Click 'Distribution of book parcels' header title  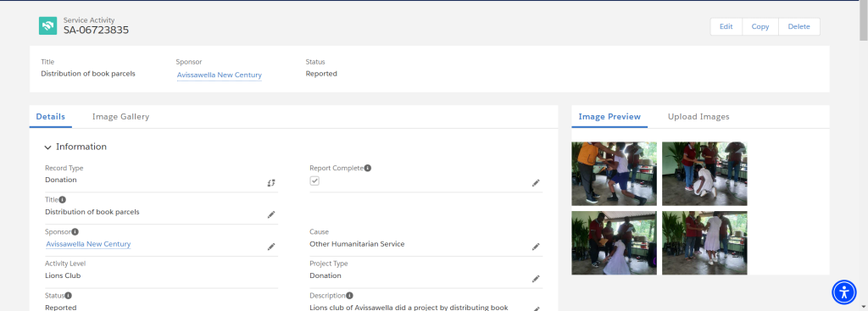pos(88,74)
